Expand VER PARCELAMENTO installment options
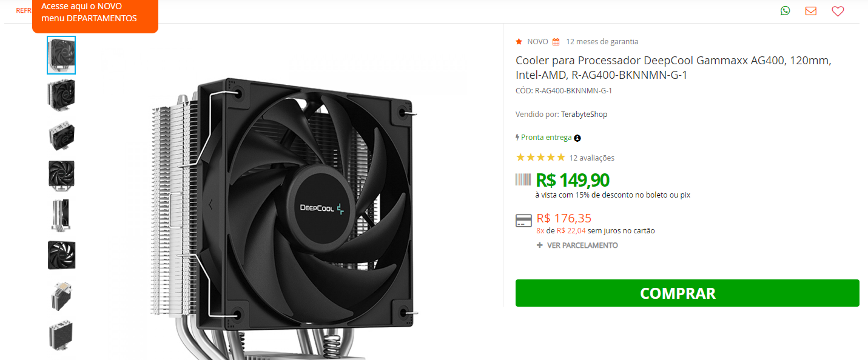Screen dimensions: 868x360 (577, 245)
